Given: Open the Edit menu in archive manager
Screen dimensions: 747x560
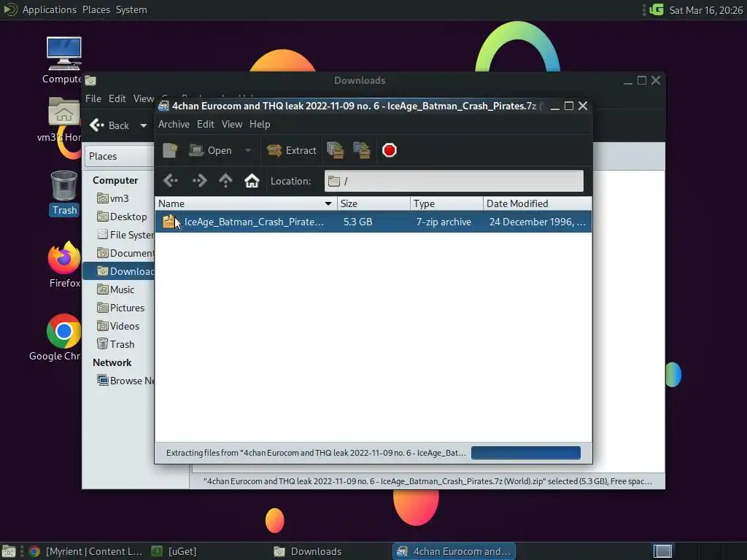Looking at the screenshot, I should [205, 124].
